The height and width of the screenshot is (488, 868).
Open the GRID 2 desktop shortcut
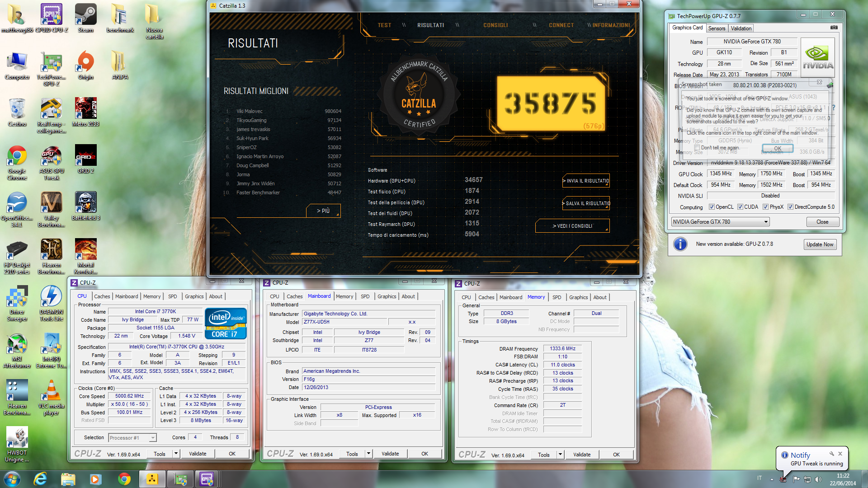[85, 159]
